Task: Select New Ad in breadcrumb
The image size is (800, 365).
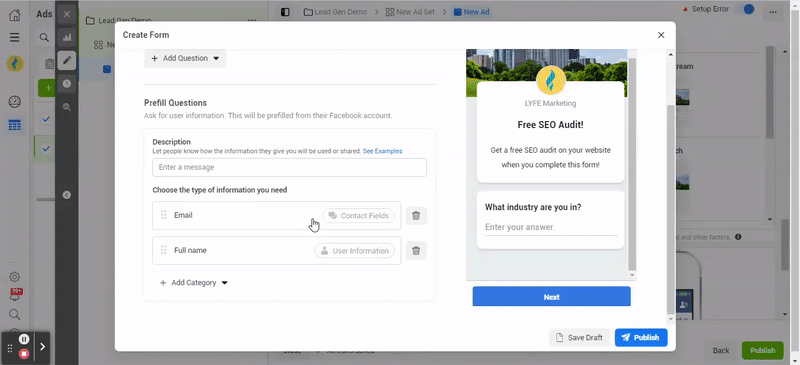Action: click(472, 12)
